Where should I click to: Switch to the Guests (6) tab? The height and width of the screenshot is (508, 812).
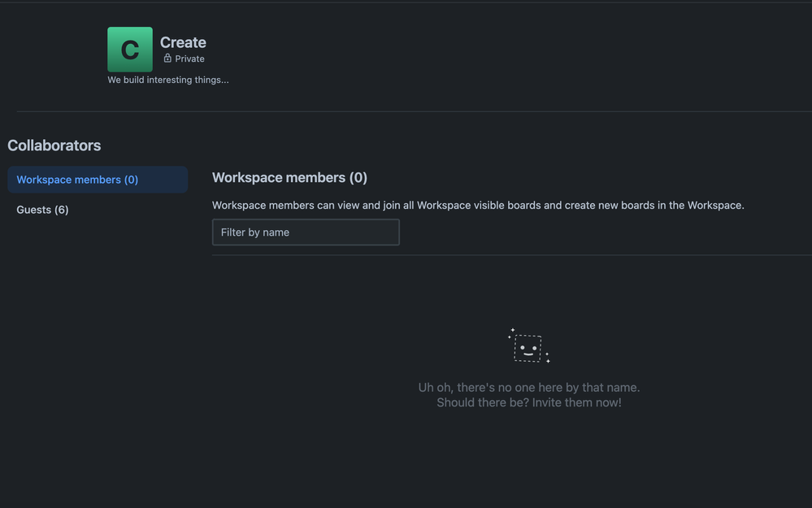click(x=42, y=210)
